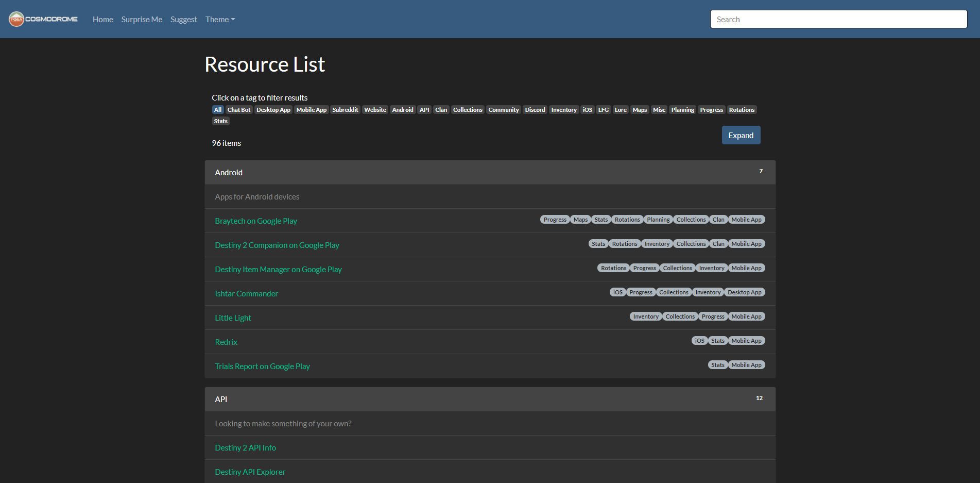Viewport: 980px width, 483px height.
Task: Click the Maps tag on Braytech row
Action: click(x=580, y=220)
